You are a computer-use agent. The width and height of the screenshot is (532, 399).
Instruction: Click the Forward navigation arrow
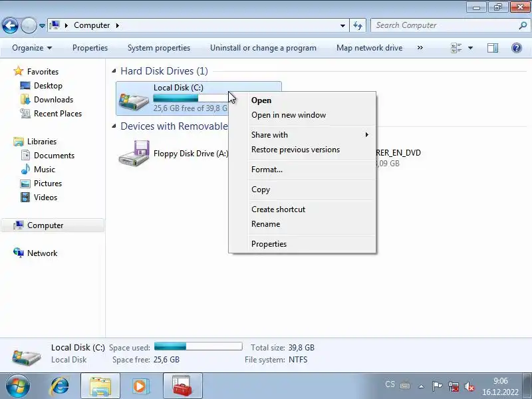coord(29,25)
